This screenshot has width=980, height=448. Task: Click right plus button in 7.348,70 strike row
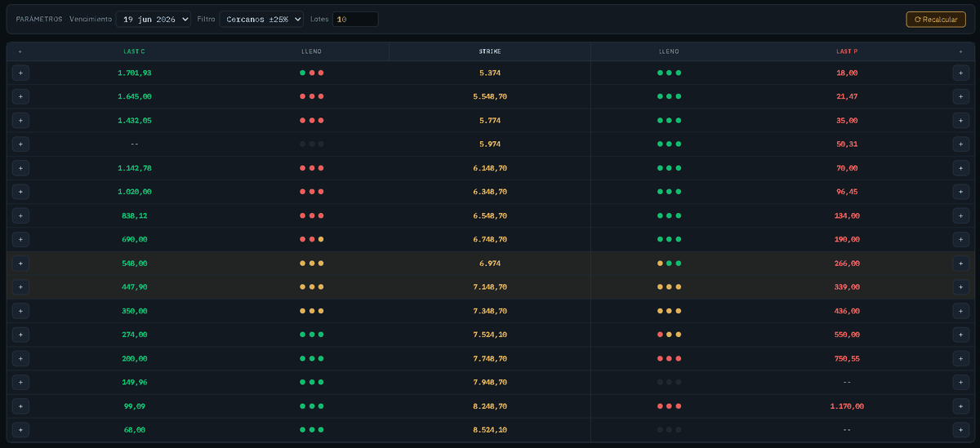tap(960, 311)
